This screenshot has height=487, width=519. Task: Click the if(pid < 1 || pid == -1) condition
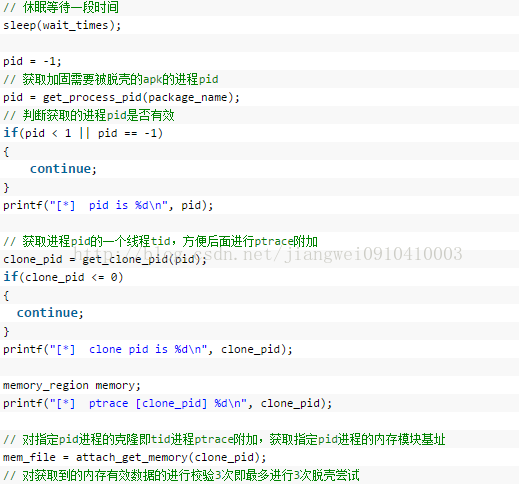pyautogui.click(x=83, y=133)
